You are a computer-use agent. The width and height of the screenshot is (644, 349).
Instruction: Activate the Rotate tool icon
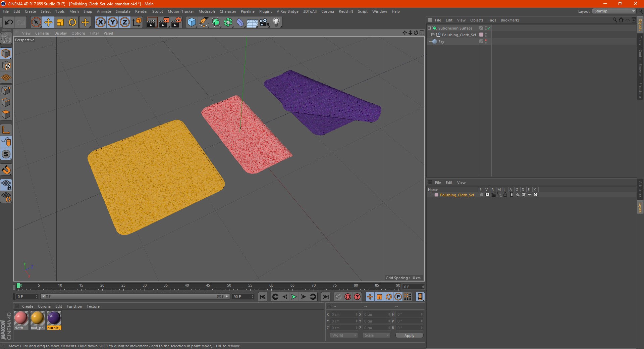pyautogui.click(x=72, y=22)
